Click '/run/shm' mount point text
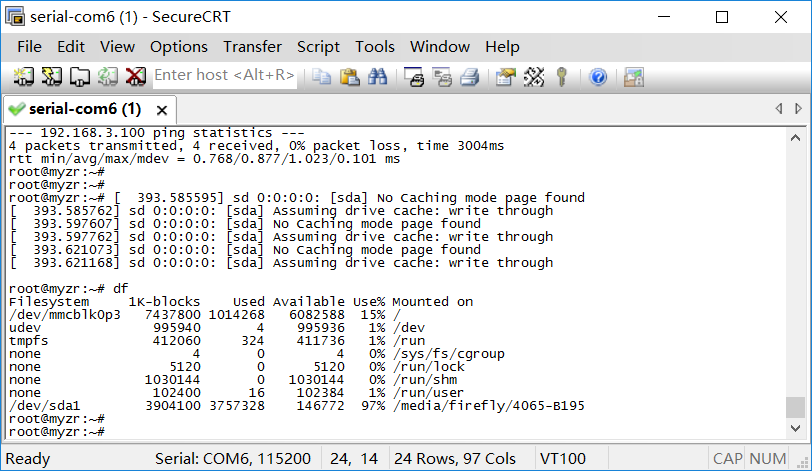The height and width of the screenshot is (471, 812). pos(425,380)
